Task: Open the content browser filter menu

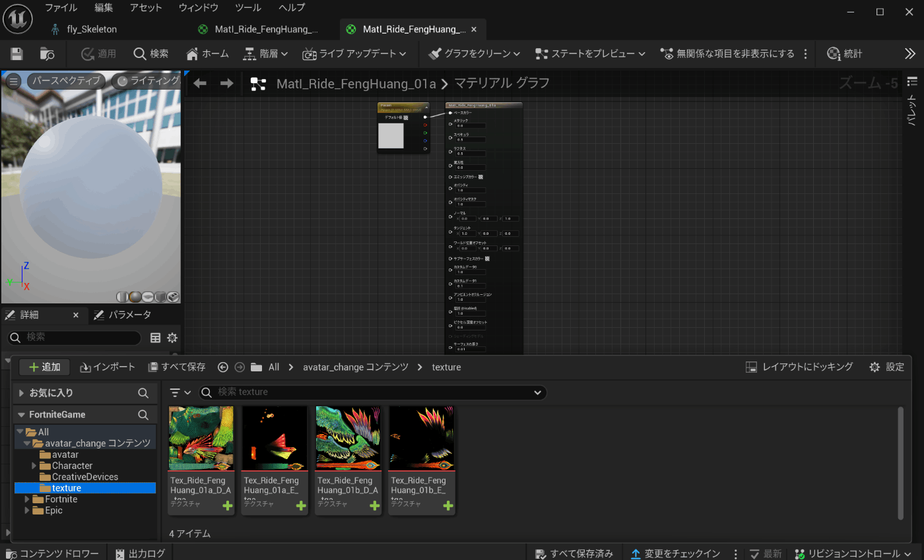Action: pos(180,392)
